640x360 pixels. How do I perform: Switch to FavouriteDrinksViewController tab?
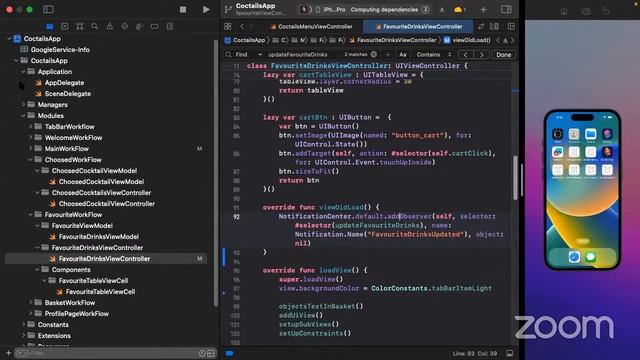coord(418,27)
